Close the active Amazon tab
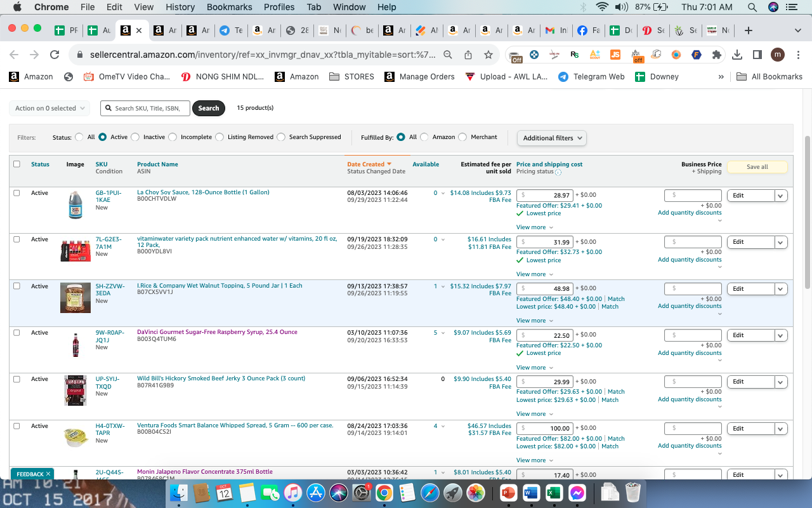Viewport: 812px width, 508px height. point(139,30)
